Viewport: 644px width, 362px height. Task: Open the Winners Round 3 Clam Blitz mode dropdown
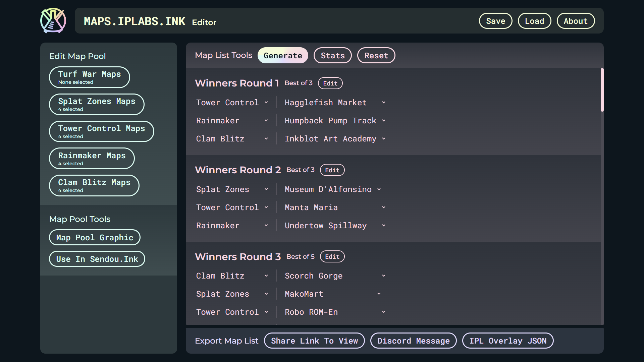[x=232, y=276]
